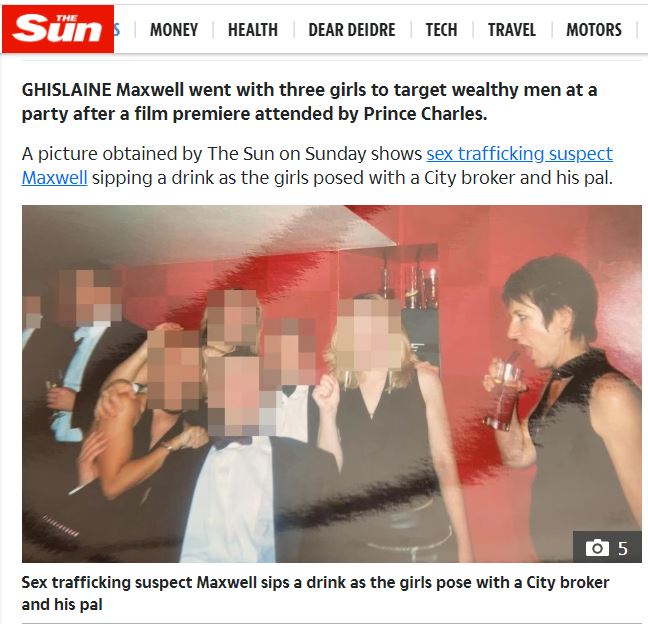Click the gallery photo count number 5
Image resolution: width=648 pixels, height=624 pixels.
click(623, 548)
